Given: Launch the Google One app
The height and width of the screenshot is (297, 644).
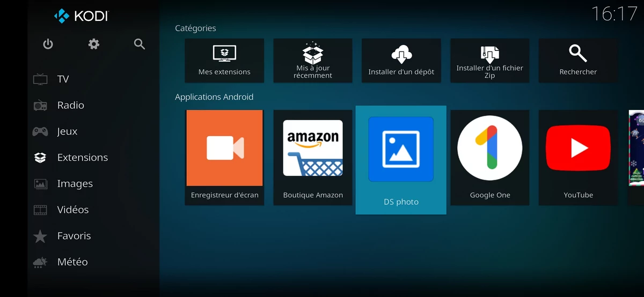Looking at the screenshot, I should pyautogui.click(x=490, y=158).
